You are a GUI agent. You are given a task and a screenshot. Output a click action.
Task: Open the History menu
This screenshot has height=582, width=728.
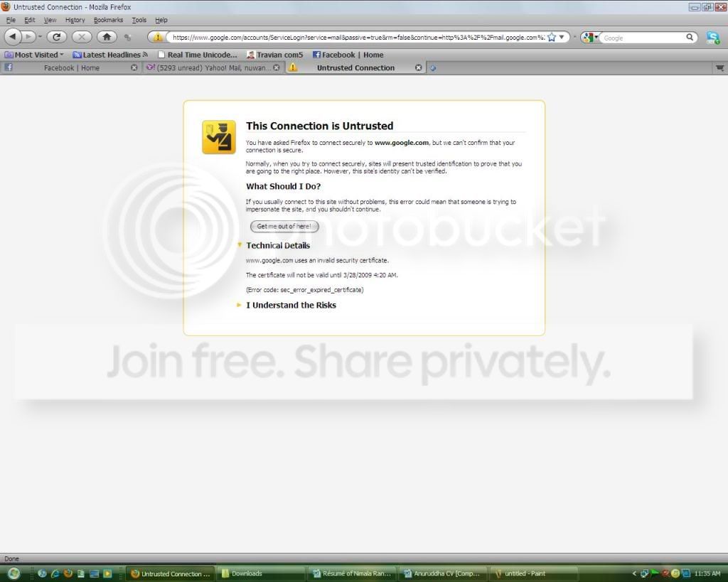(x=75, y=20)
